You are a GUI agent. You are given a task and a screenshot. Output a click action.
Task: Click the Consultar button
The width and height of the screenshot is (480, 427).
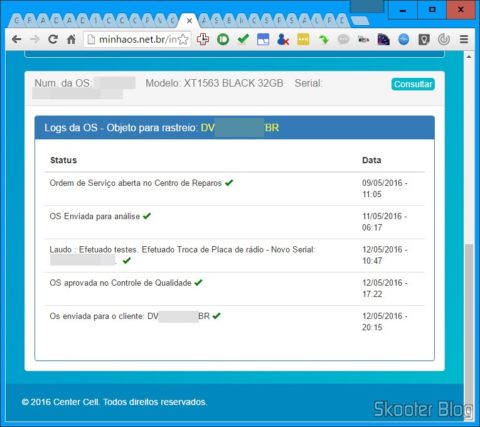click(413, 84)
